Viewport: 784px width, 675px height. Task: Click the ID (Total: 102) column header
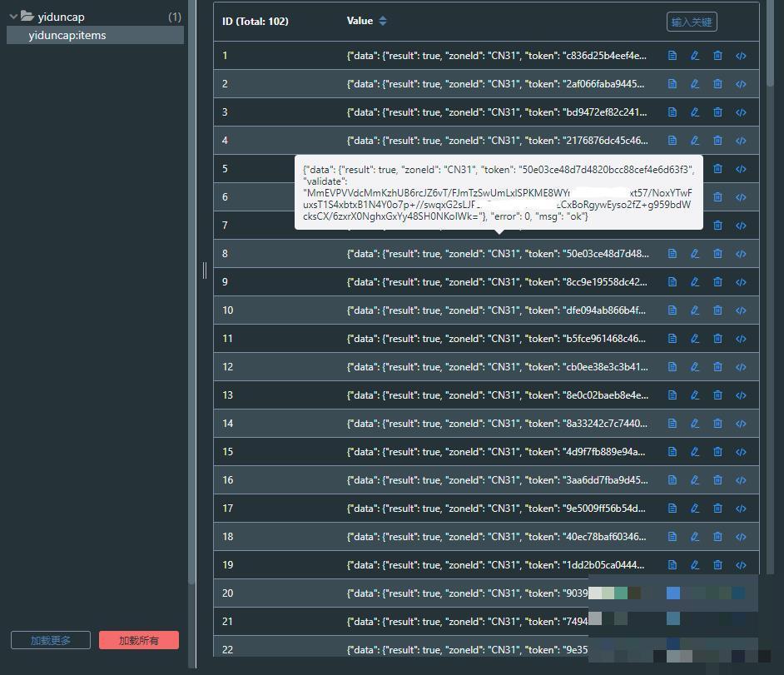256,21
